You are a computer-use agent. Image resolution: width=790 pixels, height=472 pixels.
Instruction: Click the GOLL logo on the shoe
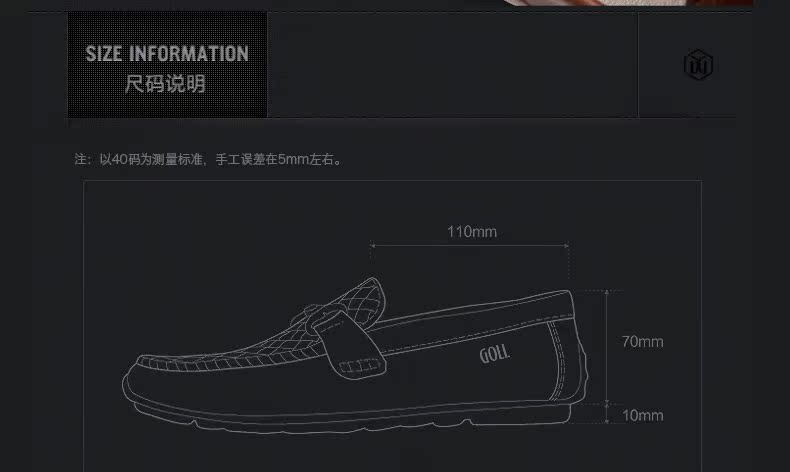[x=494, y=354]
